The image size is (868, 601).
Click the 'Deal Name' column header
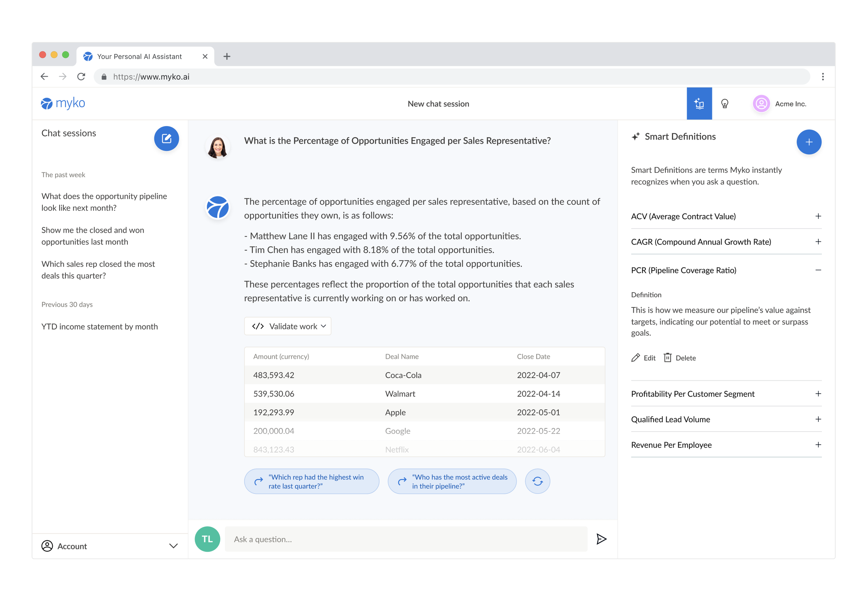pos(402,357)
